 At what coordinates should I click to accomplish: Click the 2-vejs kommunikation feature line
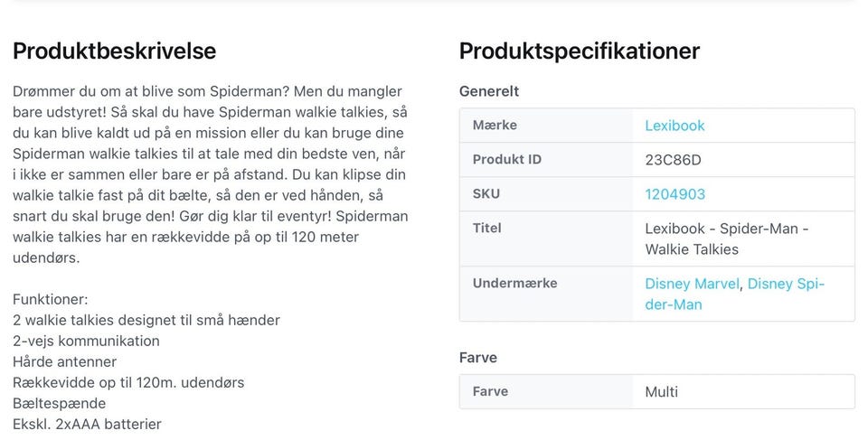point(86,341)
